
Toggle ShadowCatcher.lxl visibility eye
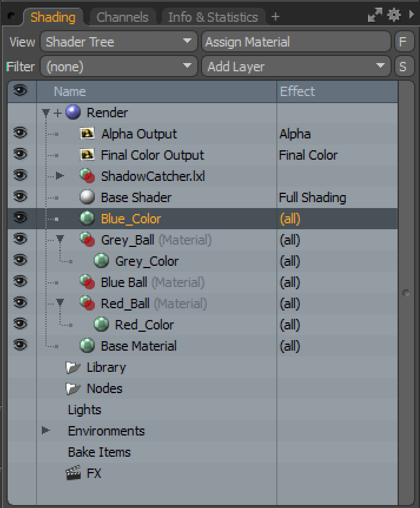coord(20,175)
